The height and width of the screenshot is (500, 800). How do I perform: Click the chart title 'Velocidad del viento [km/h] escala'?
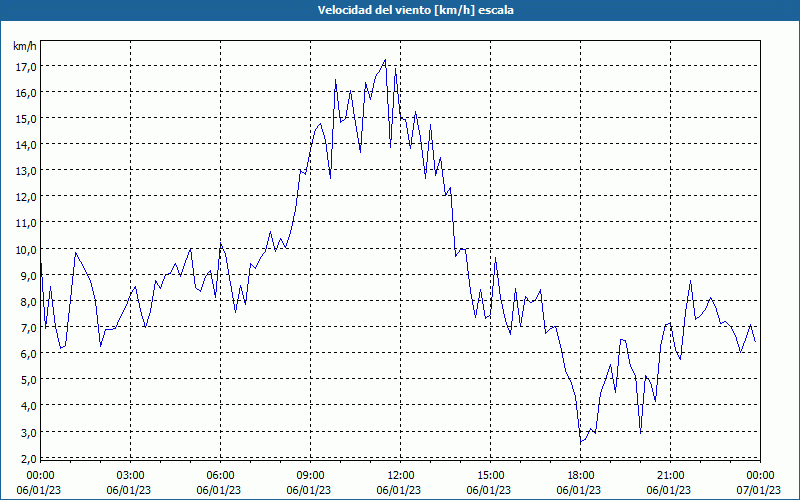tap(415, 10)
